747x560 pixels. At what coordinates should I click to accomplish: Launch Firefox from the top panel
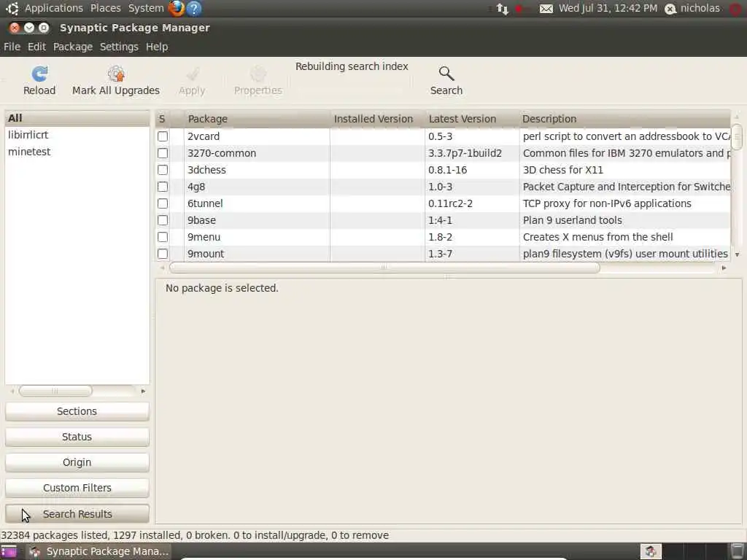point(177,8)
